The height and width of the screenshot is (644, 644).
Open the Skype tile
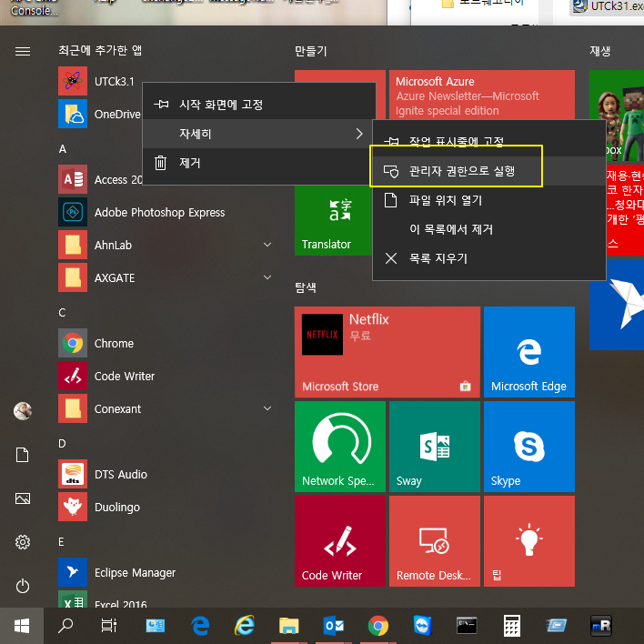coord(529,447)
